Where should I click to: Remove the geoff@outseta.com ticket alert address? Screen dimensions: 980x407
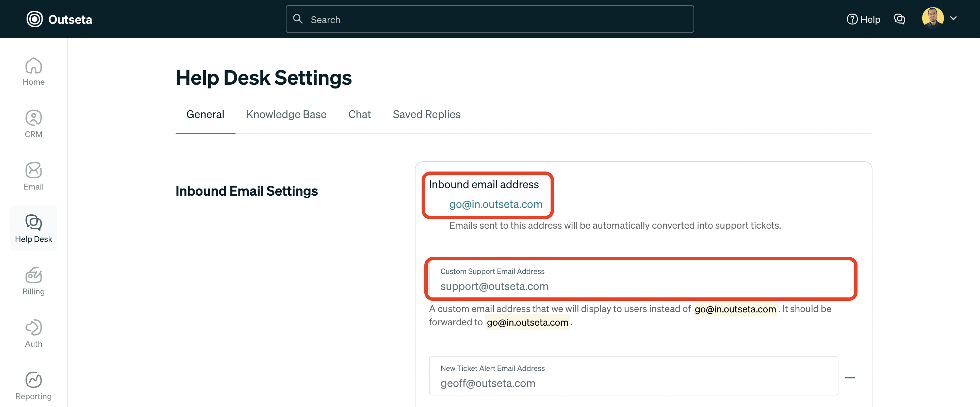tap(851, 377)
